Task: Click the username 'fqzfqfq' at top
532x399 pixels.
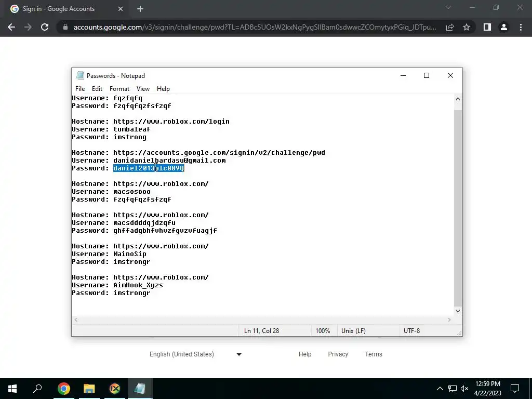Action: (128, 98)
